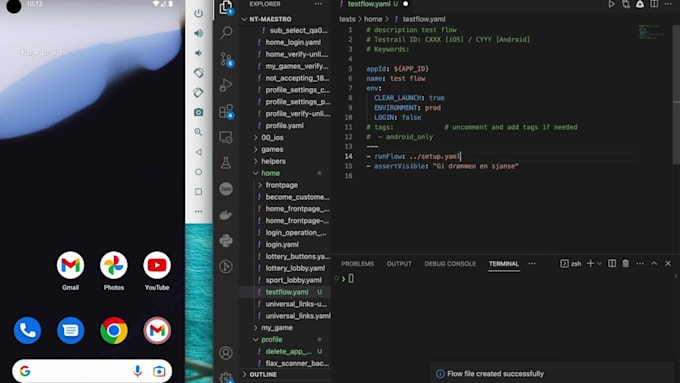This screenshot has height=383, width=680.
Task: Open Photos app on Android home screen
Action: [x=114, y=271]
